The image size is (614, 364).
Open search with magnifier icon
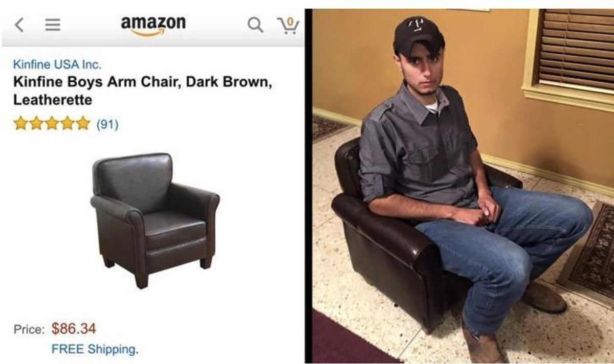tap(255, 25)
